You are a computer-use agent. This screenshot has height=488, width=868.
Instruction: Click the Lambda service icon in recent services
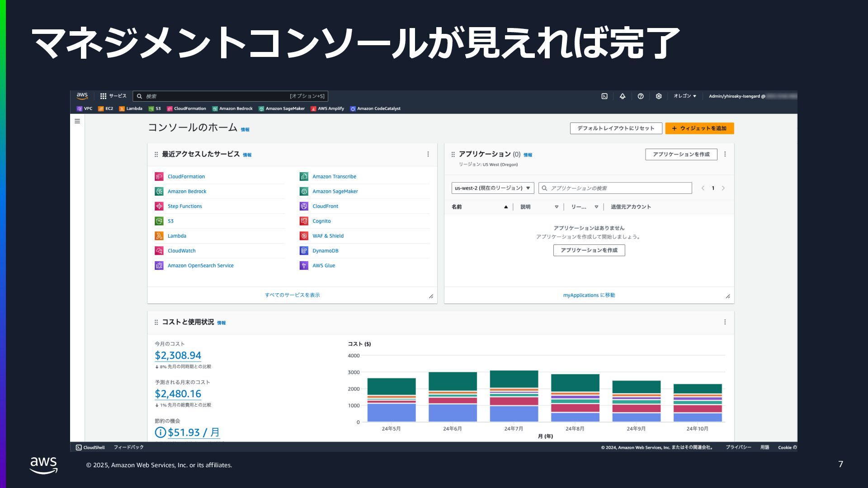[x=159, y=236]
